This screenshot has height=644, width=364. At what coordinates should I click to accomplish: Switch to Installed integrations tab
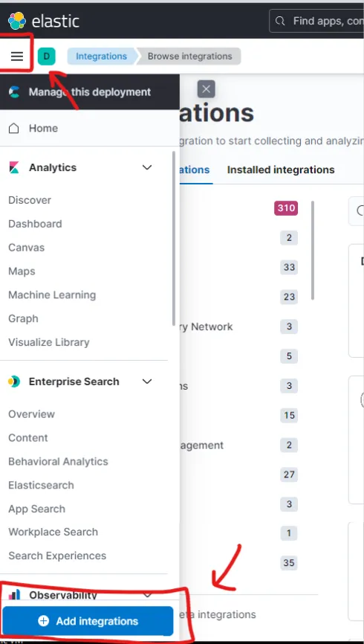click(x=281, y=170)
